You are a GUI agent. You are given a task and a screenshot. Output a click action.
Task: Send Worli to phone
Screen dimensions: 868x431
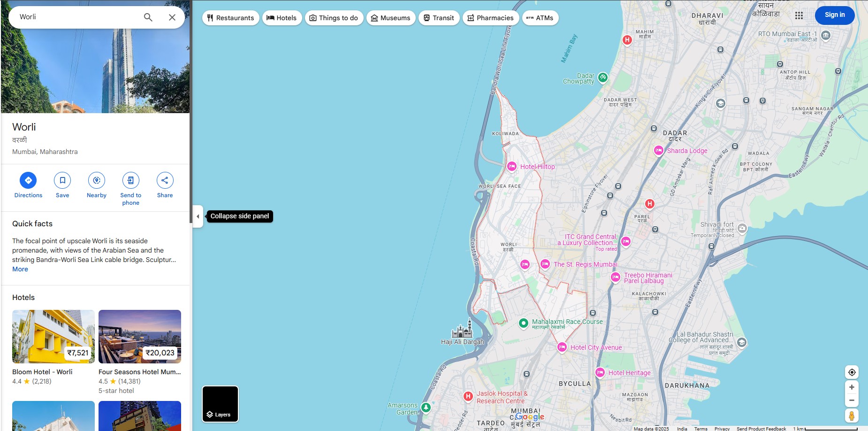131,189
